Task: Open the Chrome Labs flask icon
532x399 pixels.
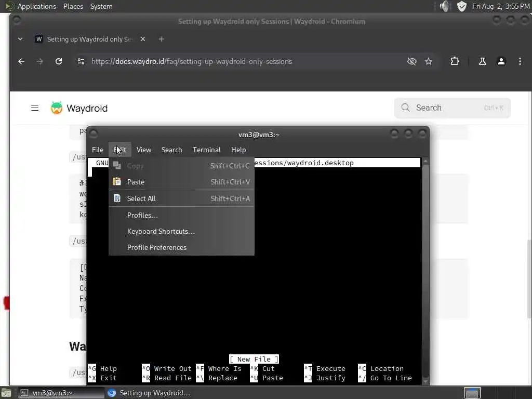Action: (x=482, y=61)
